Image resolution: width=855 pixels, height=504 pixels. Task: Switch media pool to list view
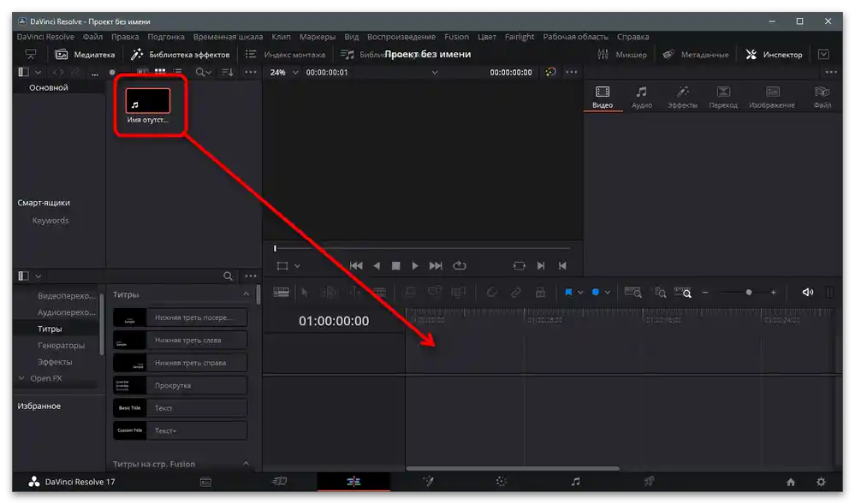[x=177, y=72]
